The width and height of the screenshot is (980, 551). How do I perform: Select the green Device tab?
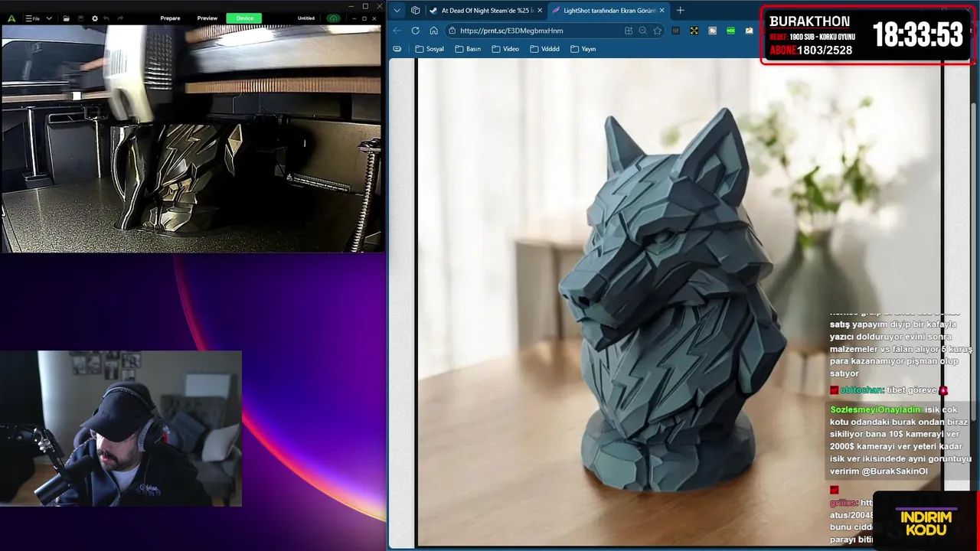click(x=244, y=18)
